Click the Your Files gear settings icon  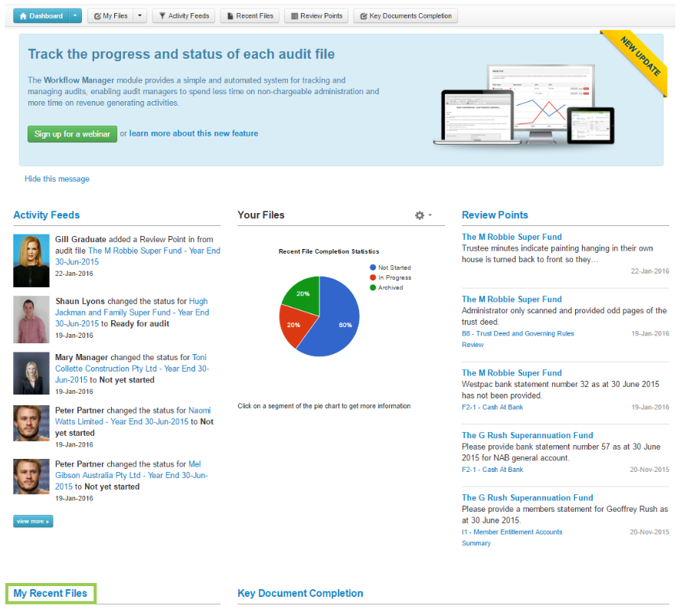coord(423,215)
